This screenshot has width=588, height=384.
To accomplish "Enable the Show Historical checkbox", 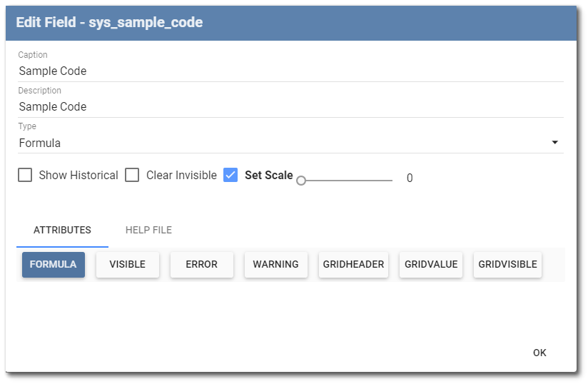I will click(x=25, y=175).
